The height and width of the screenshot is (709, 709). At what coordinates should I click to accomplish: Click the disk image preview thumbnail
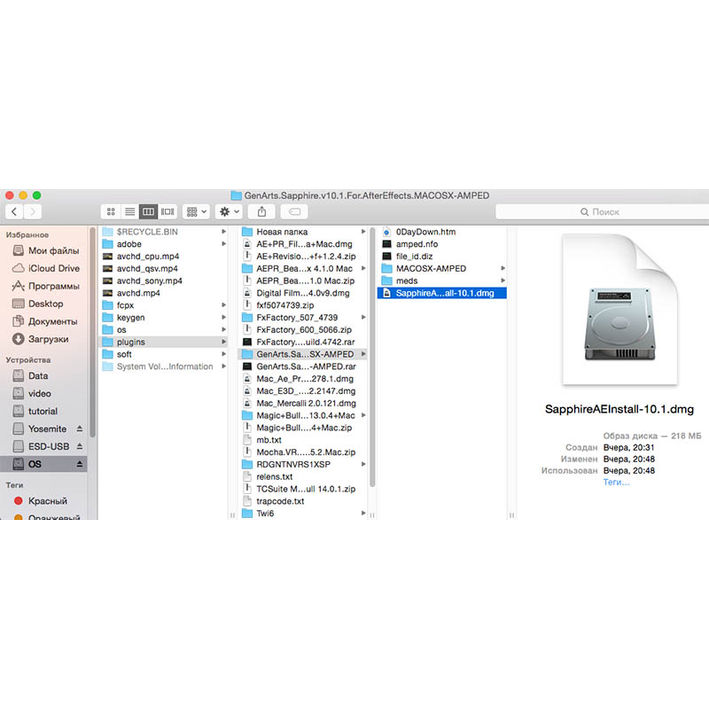[619, 310]
